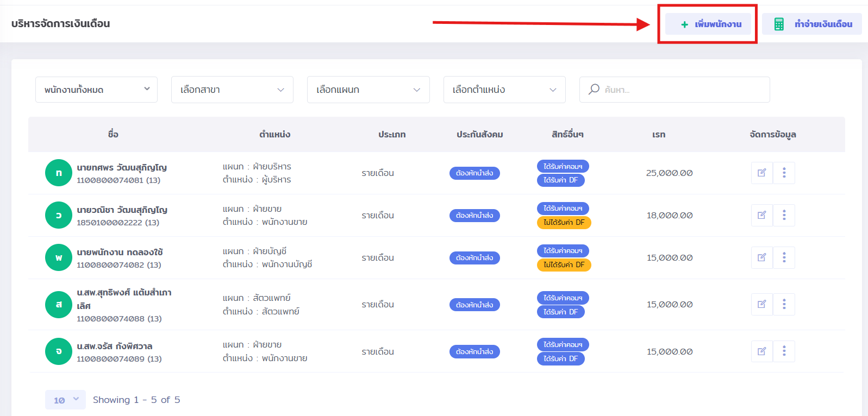
Task: Change the page size 10 selector
Action: coord(65,400)
